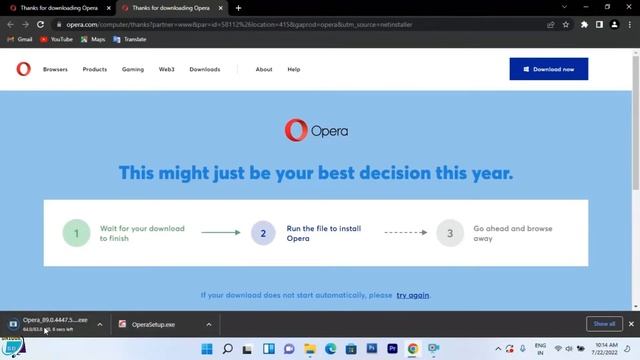640x360 pixels.
Task: Click the Opera_89.0.4447.5 download item
Action: tap(49, 324)
